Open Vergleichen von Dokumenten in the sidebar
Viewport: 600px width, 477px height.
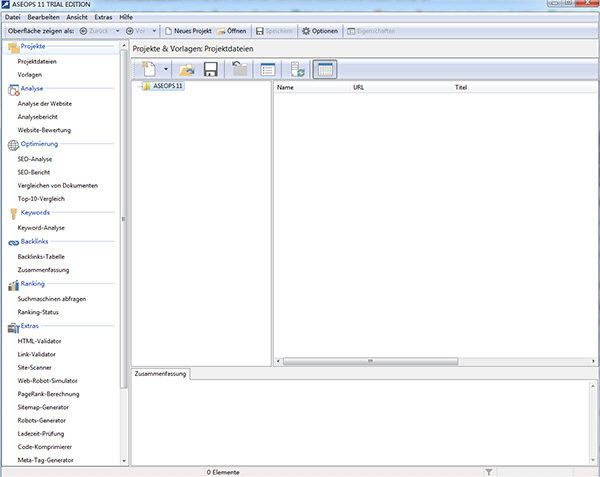click(58, 186)
